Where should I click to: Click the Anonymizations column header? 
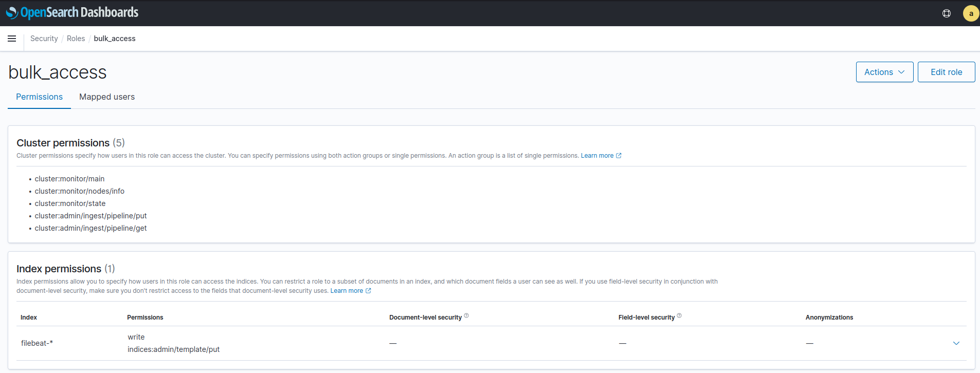coord(829,318)
